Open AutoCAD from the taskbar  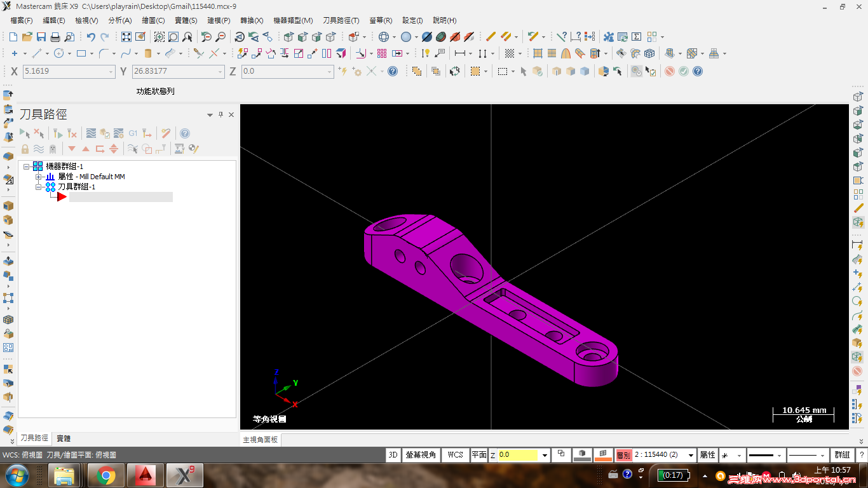click(x=146, y=475)
